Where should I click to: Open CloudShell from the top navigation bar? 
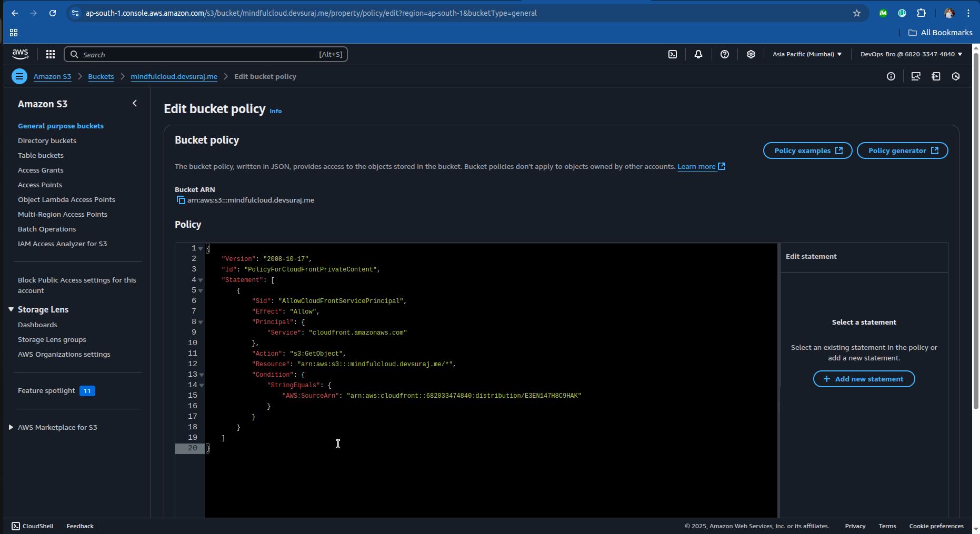pyautogui.click(x=673, y=54)
